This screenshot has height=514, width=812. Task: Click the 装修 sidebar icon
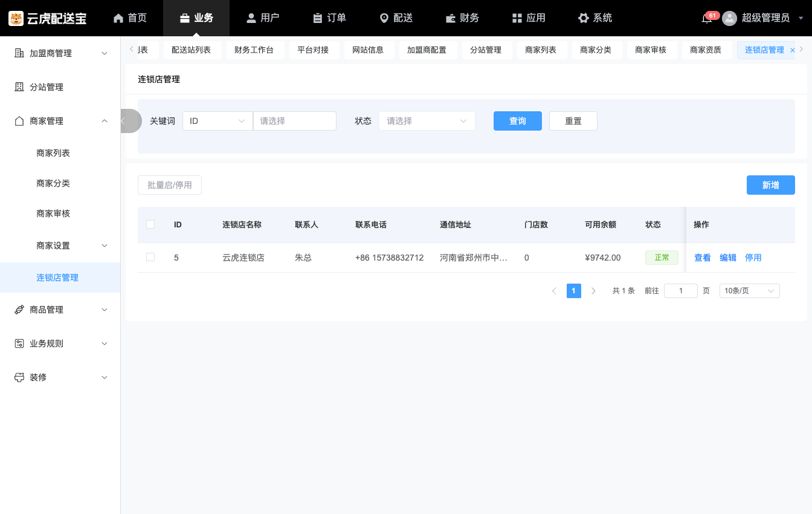(x=19, y=377)
